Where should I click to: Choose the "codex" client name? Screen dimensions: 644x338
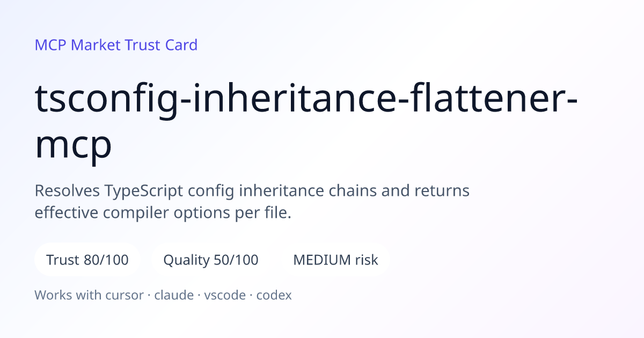coord(274,295)
